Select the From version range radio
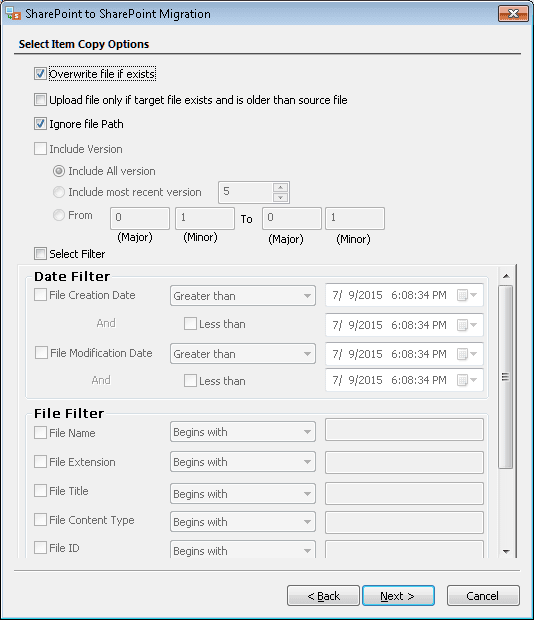The width and height of the screenshot is (534, 620). tap(59, 215)
